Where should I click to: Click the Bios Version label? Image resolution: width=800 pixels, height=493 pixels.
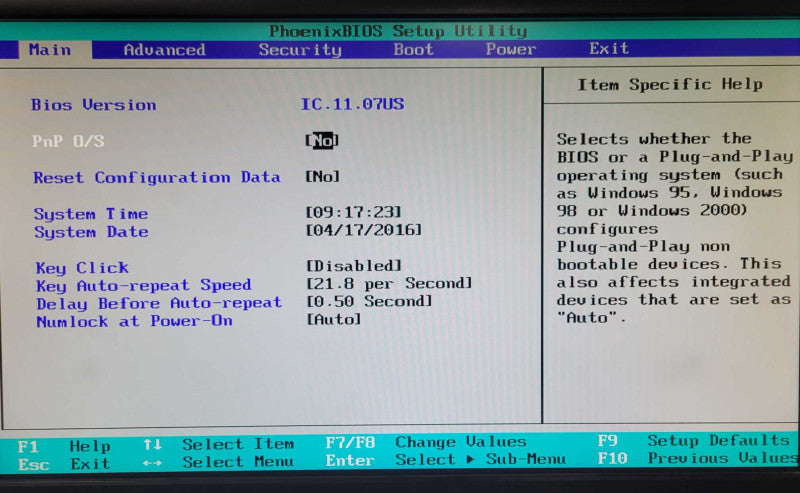point(93,105)
